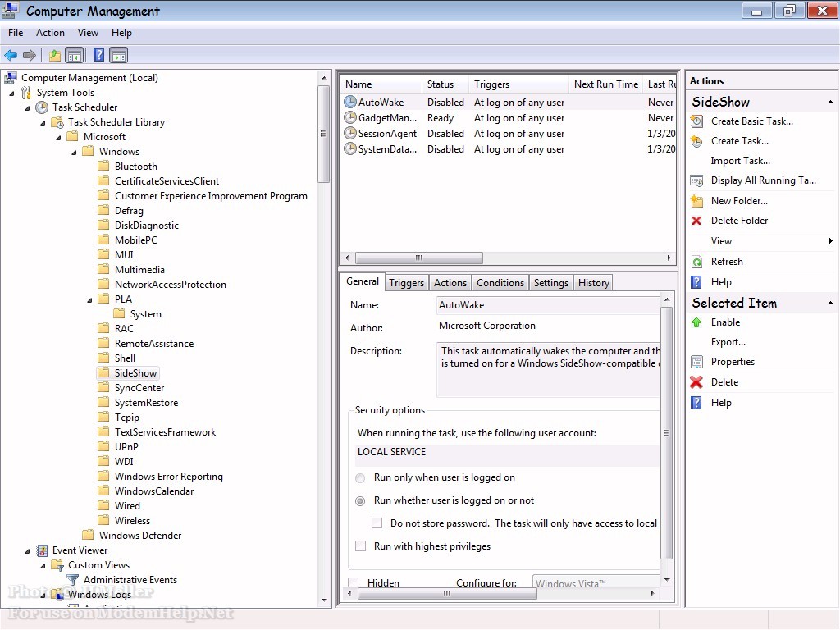Click the details pane vertical scrollbar thumb
This screenshot has width=840, height=630.
click(666, 433)
